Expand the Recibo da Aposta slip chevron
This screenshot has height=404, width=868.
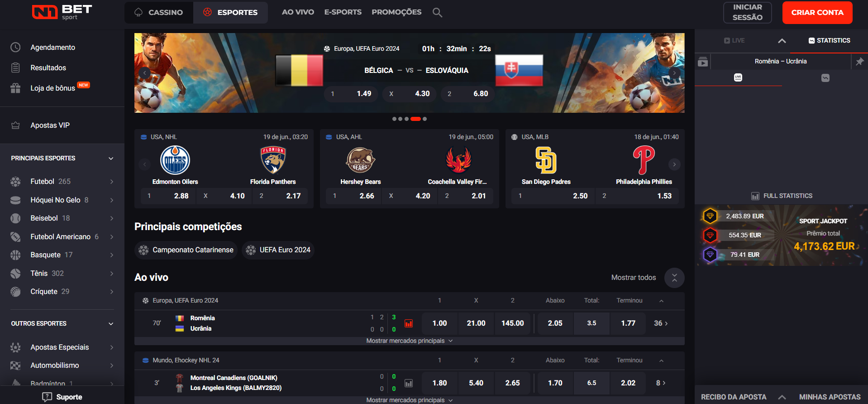(x=782, y=397)
